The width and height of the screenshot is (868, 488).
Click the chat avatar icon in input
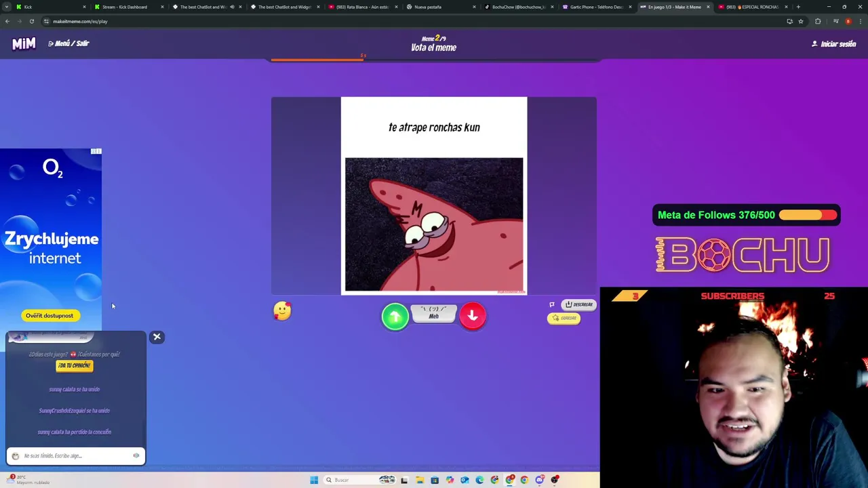[x=16, y=456]
